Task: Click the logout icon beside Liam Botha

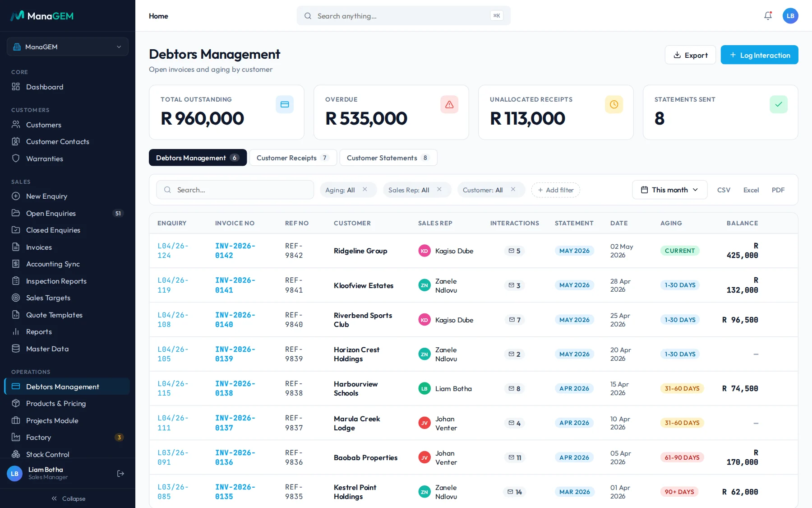Action: tap(120, 473)
